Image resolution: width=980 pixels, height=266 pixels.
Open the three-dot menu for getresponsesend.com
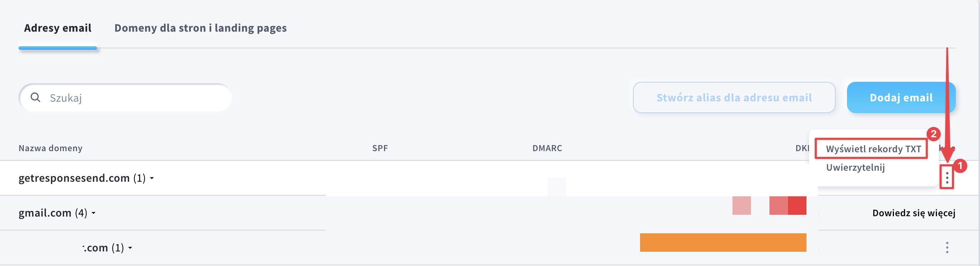[947, 177]
